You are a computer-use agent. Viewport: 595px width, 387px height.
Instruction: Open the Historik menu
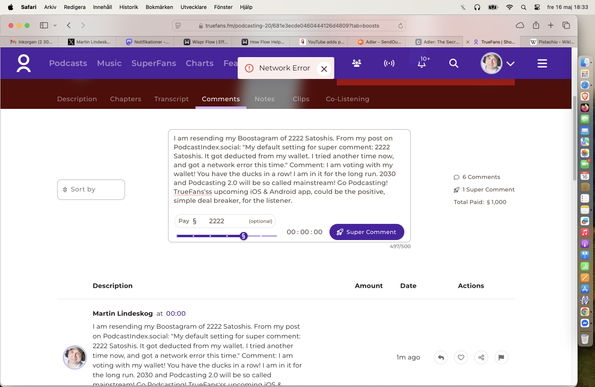(x=129, y=7)
